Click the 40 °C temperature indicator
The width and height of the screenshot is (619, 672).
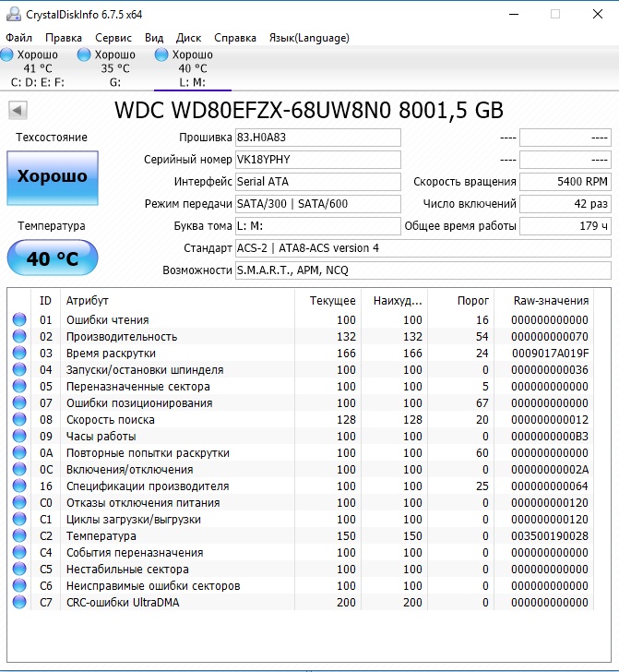[53, 258]
